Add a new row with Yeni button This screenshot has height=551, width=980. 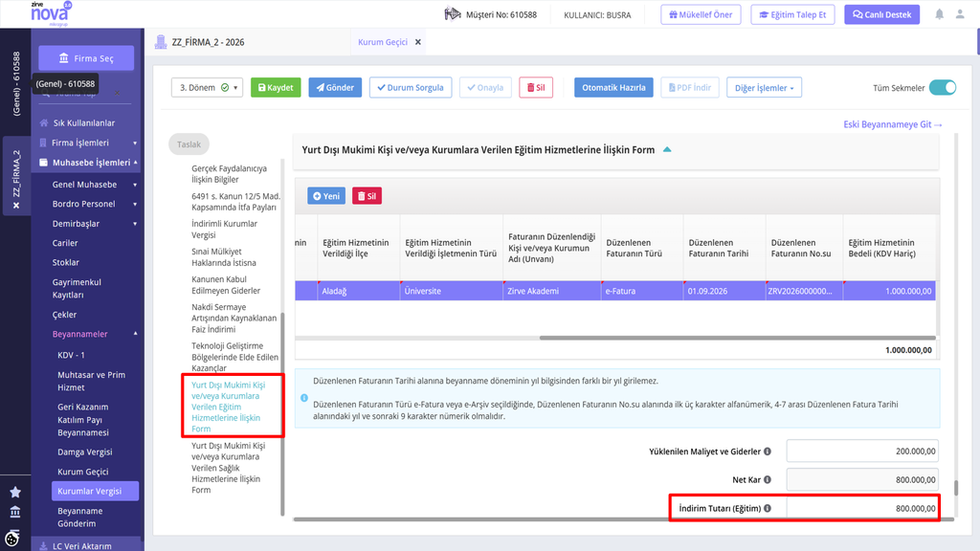[326, 196]
